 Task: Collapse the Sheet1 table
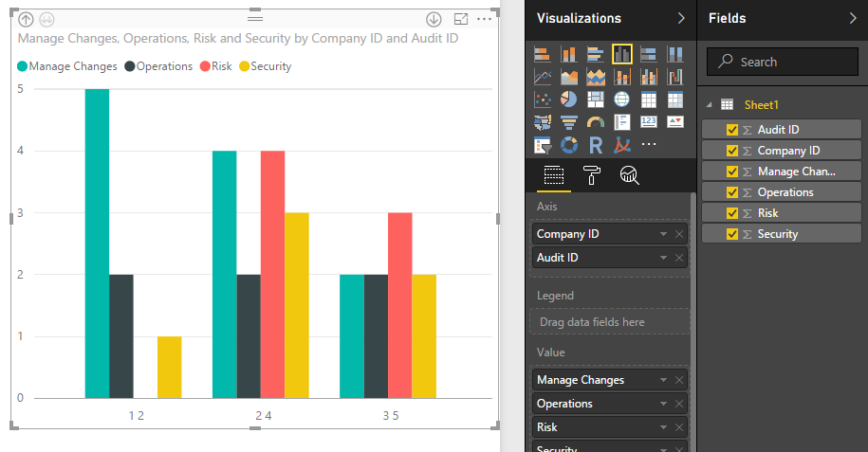point(710,104)
